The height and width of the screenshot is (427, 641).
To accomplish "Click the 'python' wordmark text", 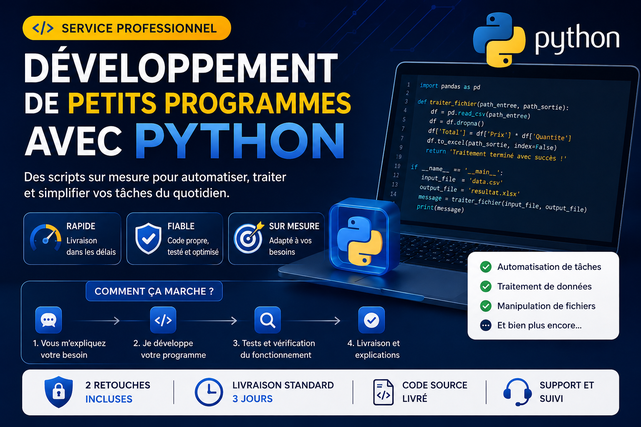I will [x=577, y=40].
